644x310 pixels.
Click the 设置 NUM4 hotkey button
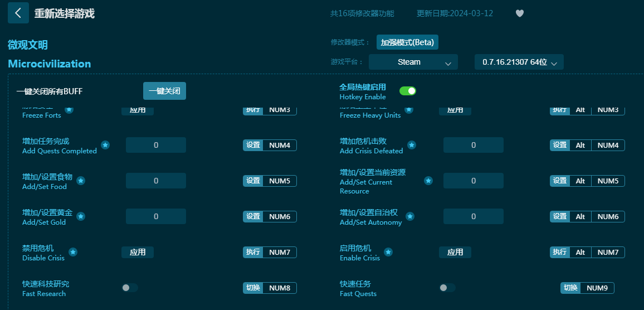[x=270, y=145]
